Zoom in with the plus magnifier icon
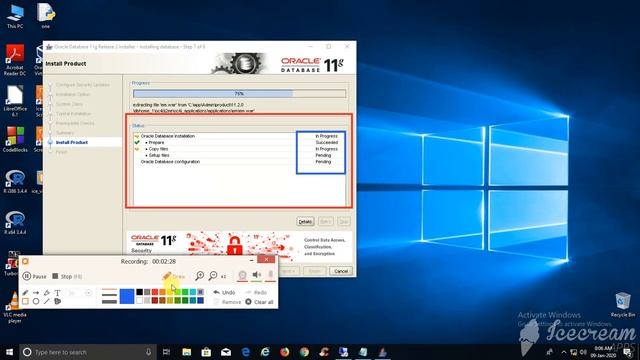Screen dimensions: 640x360 (200, 276)
